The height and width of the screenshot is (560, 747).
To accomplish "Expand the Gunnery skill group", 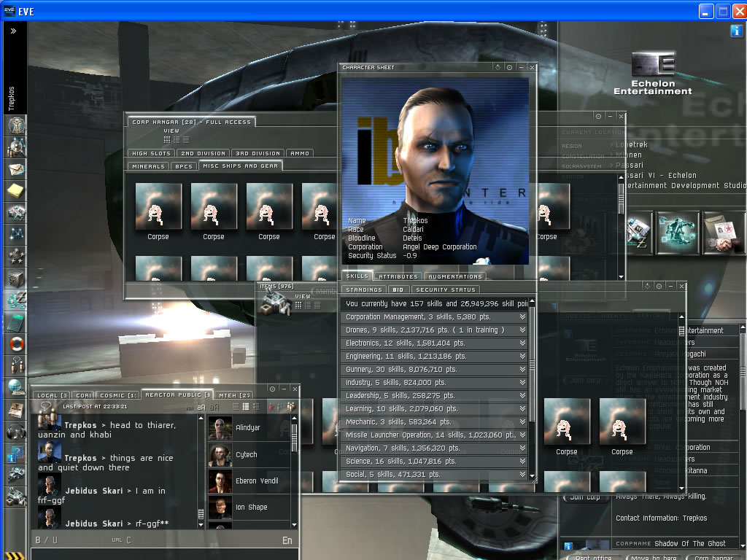I will tap(522, 369).
